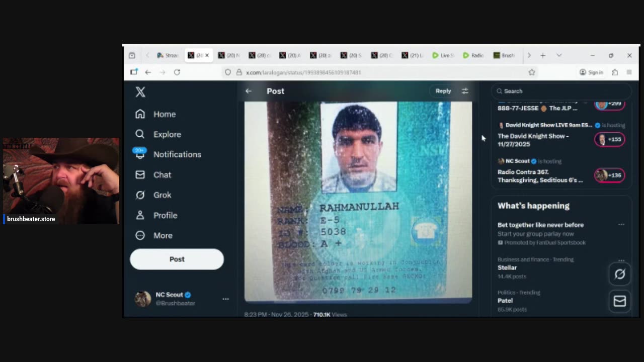Click the extensions icon beside Sign in
Screen dimensions: 644x362
click(x=615, y=72)
